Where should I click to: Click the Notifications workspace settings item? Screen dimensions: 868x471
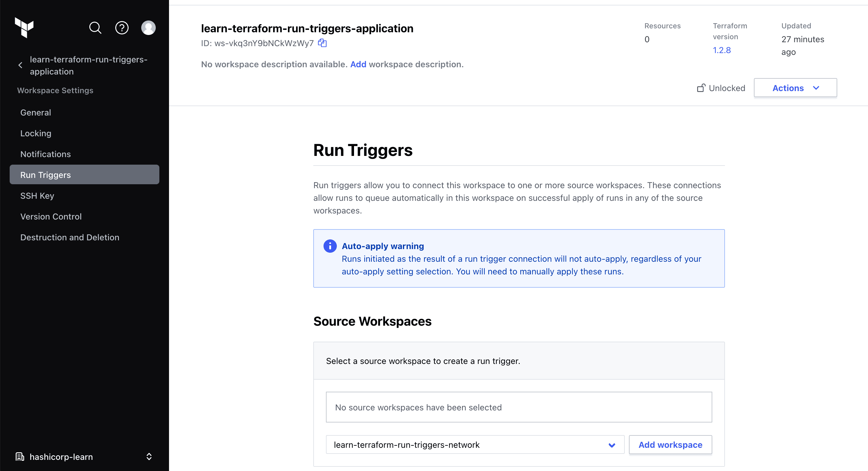45,154
